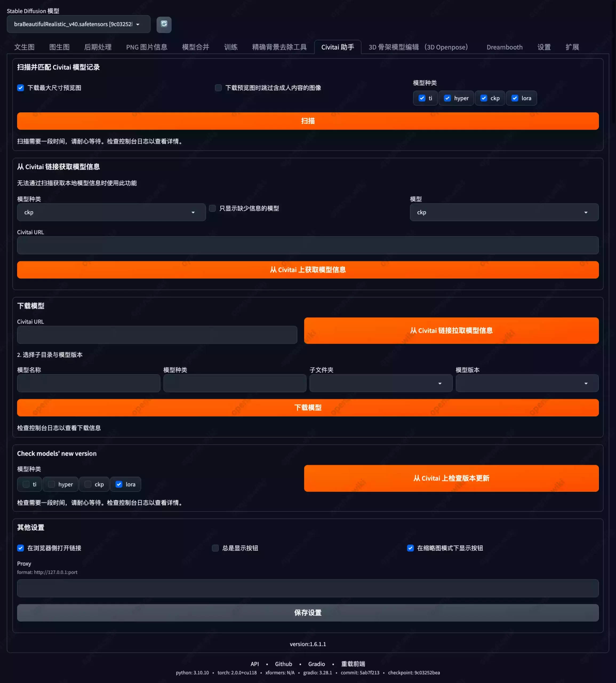Screen dimensions: 616x683
Task: Open the 扩展 tab
Action: 572,47
